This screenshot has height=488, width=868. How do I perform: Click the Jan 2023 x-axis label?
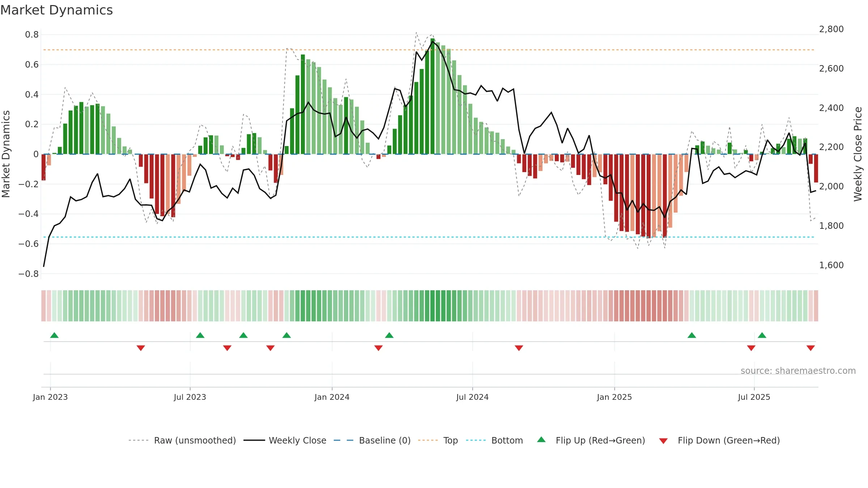(x=50, y=397)
